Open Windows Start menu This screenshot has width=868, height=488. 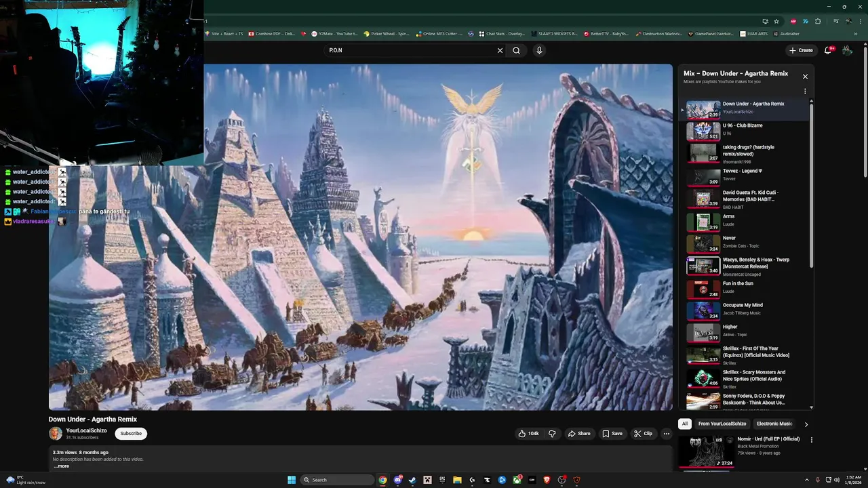click(x=292, y=480)
